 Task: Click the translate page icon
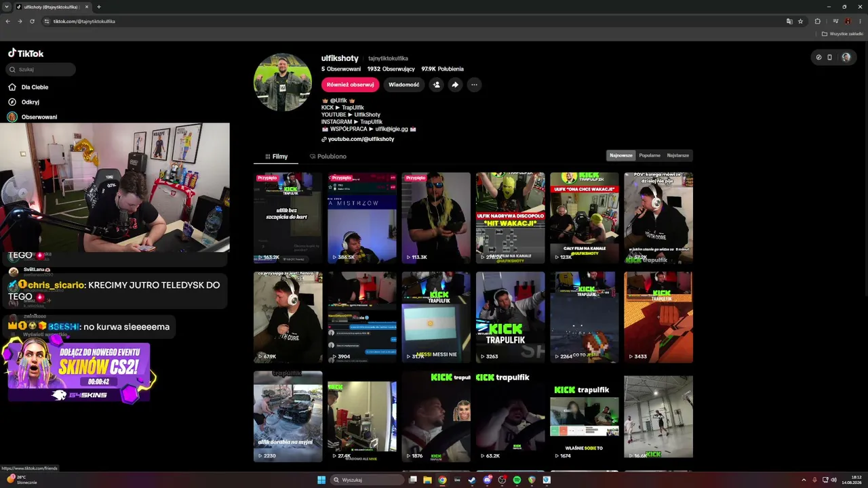789,21
